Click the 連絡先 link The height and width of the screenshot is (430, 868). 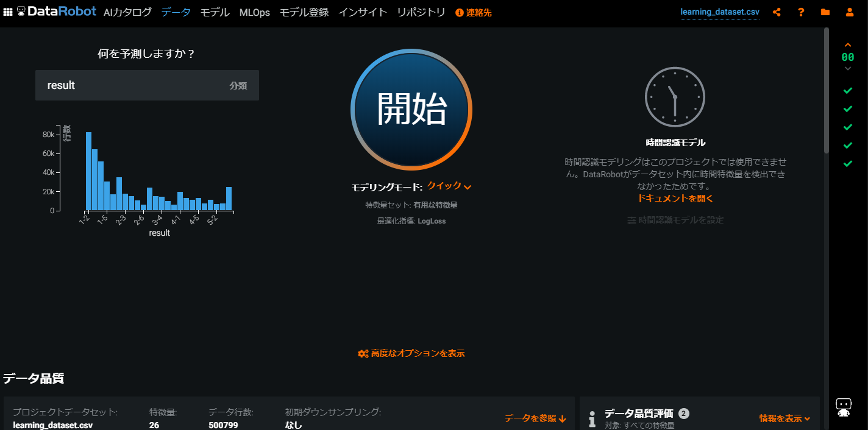pyautogui.click(x=479, y=13)
